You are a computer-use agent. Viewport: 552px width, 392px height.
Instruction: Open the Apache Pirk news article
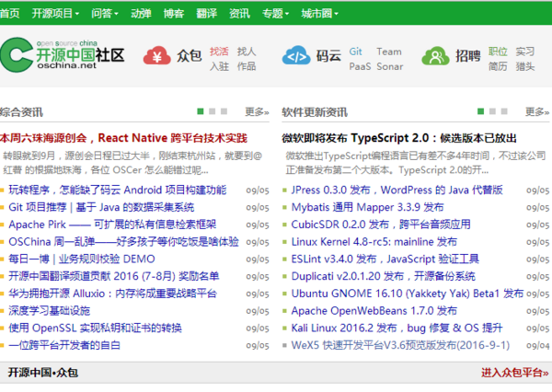click(112, 225)
